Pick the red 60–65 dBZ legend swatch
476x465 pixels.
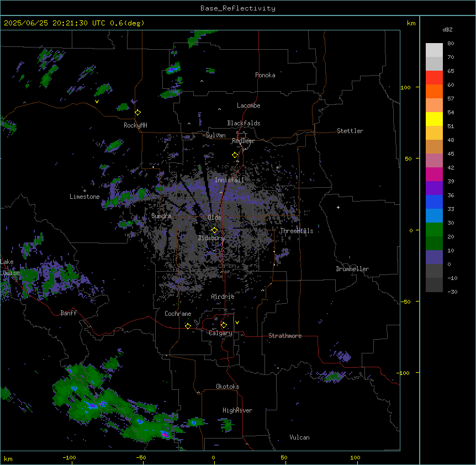point(434,78)
